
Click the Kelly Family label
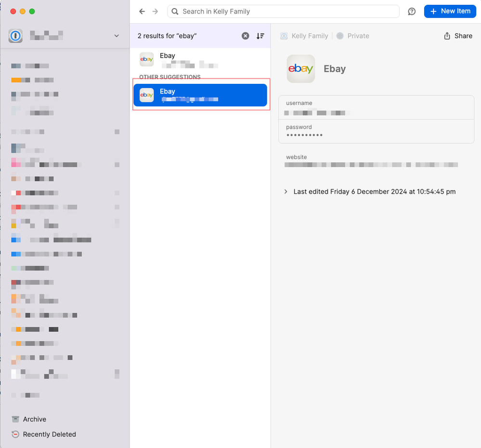click(310, 36)
